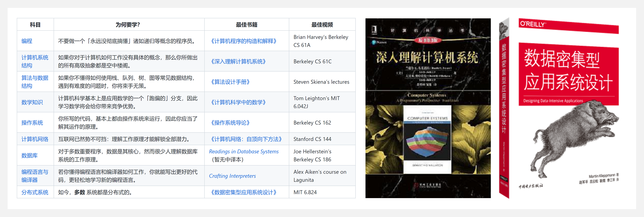Screen dimensions: 644x217
Task: Open the book link 《计算机科学中的数学》
Action: [239, 102]
